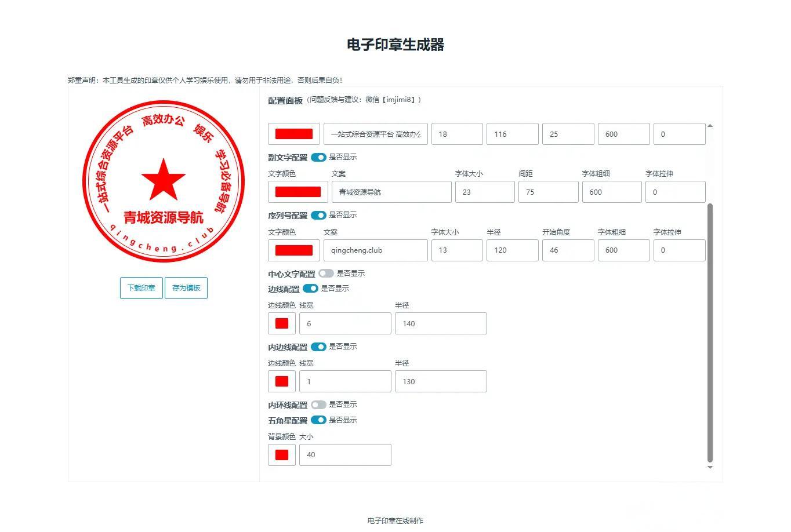Click 边线 radius field showing 140

[x=440, y=323]
